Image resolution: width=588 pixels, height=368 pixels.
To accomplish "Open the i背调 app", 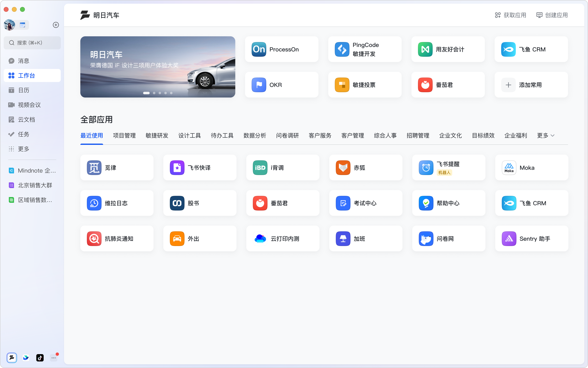I will coord(283,168).
